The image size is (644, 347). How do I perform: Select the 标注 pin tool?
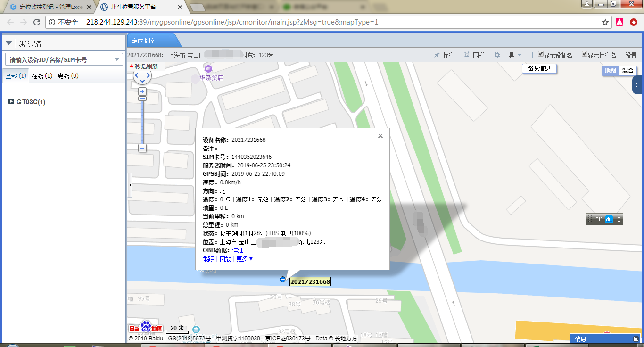click(444, 55)
